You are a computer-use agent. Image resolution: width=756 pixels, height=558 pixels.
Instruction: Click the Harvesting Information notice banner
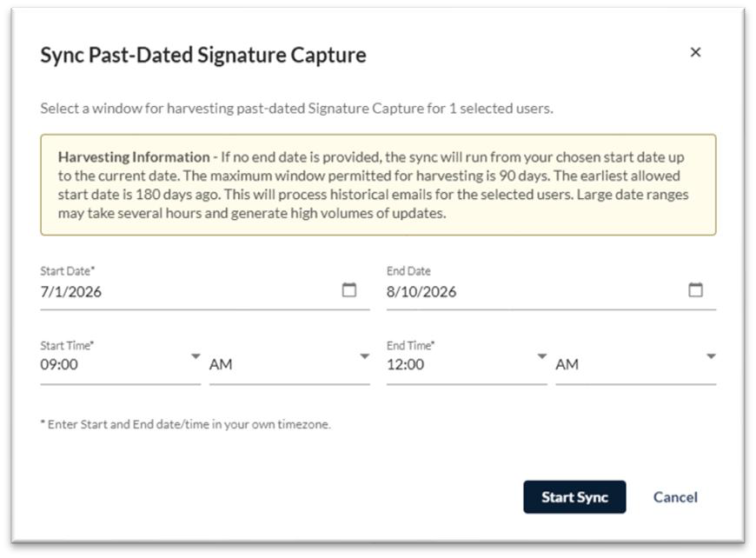378,185
